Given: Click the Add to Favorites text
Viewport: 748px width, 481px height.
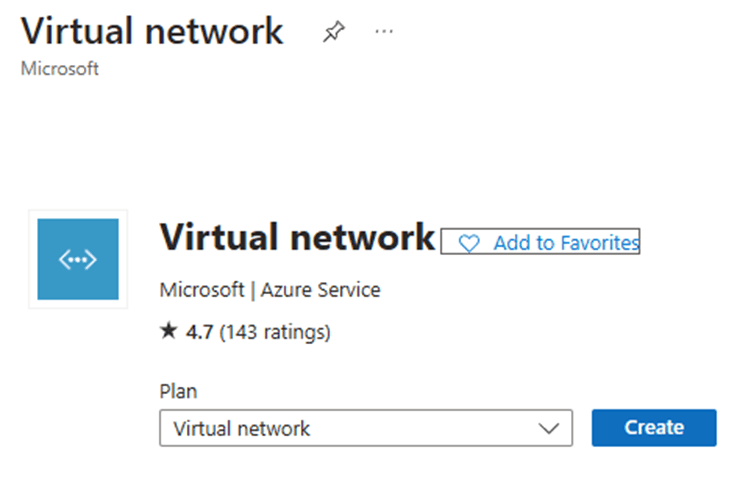Looking at the screenshot, I should tap(566, 243).
